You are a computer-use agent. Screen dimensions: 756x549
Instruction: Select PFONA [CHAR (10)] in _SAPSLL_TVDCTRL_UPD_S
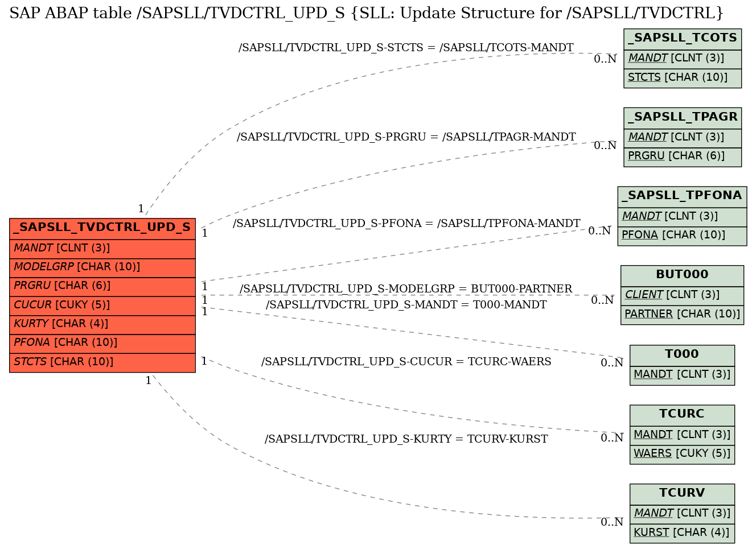[102, 342]
